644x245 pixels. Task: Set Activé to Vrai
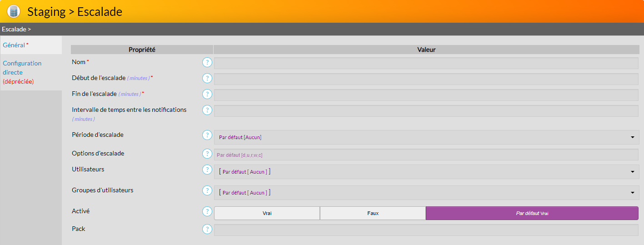pyautogui.click(x=267, y=213)
